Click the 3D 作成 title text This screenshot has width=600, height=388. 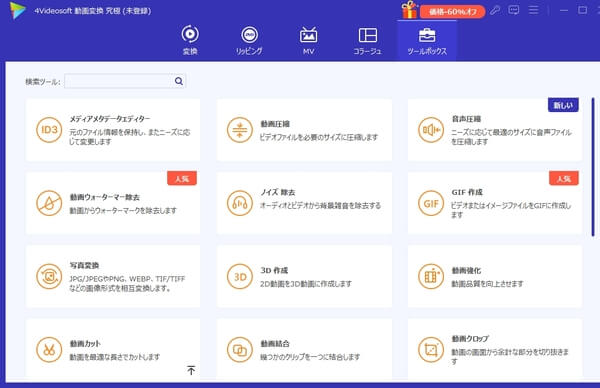(x=274, y=271)
